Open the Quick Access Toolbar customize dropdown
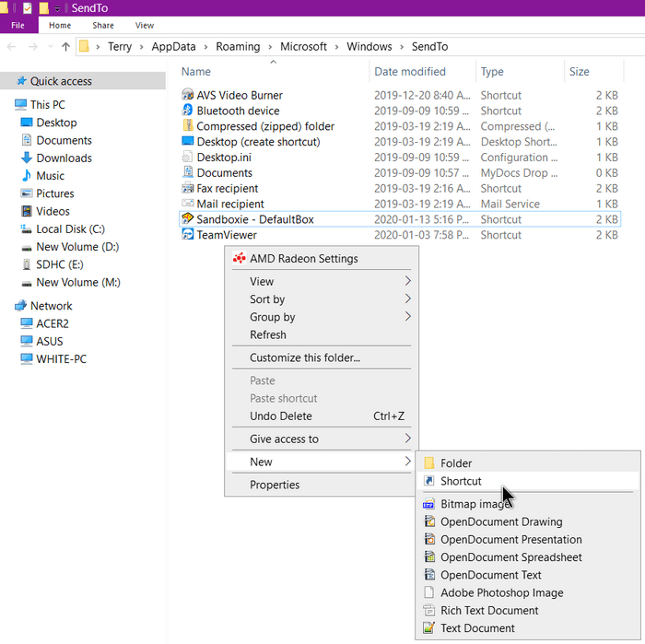The image size is (645, 644). tap(57, 8)
